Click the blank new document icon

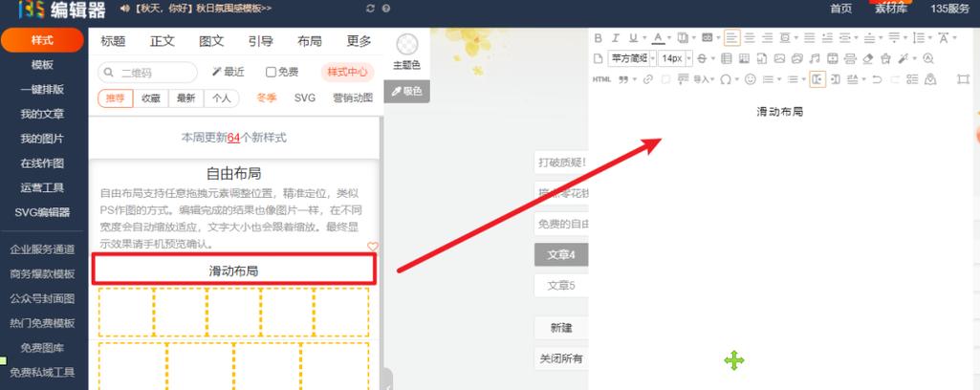598,58
